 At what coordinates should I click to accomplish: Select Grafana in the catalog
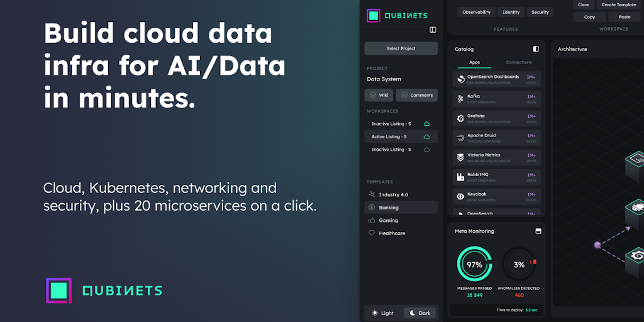(x=497, y=118)
